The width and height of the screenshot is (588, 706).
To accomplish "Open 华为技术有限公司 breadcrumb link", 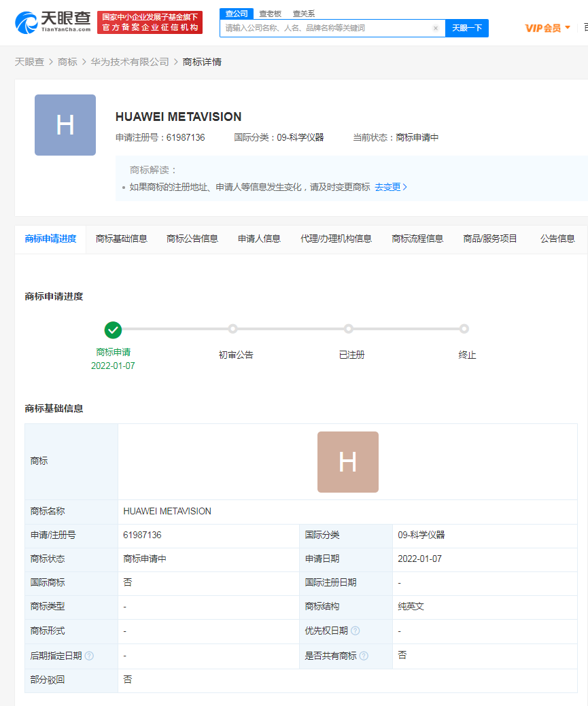I will (130, 62).
